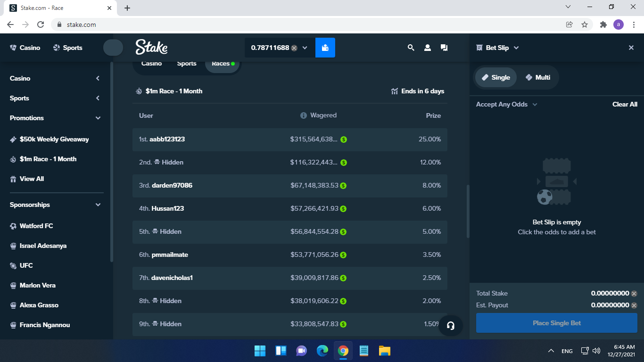Click Place Single Bet button

557,323
